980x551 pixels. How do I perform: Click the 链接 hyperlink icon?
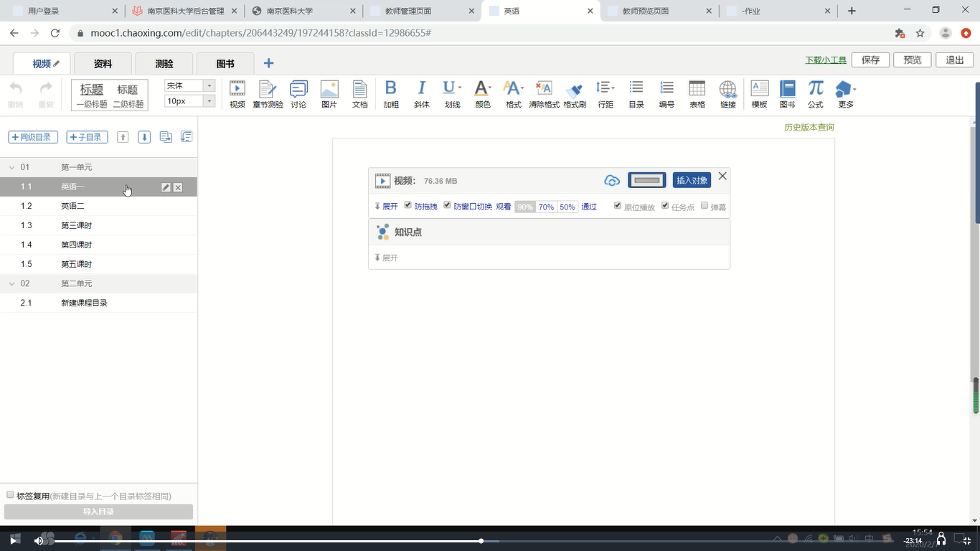(x=727, y=94)
